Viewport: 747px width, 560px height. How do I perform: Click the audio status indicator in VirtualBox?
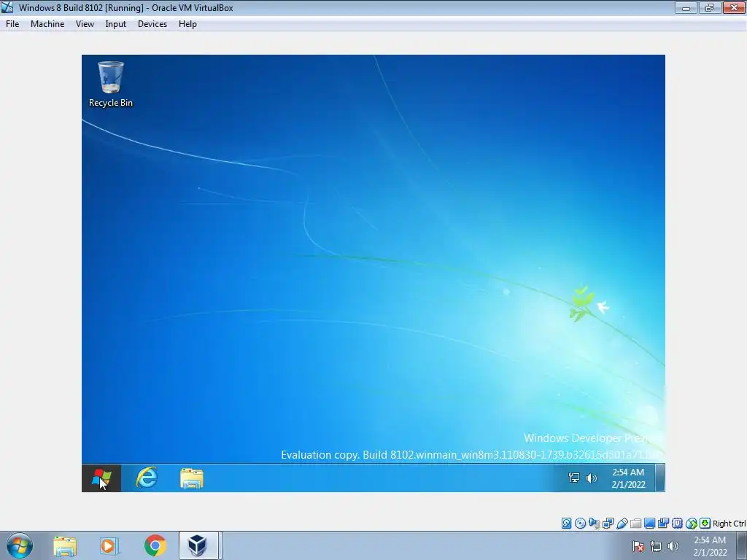pyautogui.click(x=594, y=524)
